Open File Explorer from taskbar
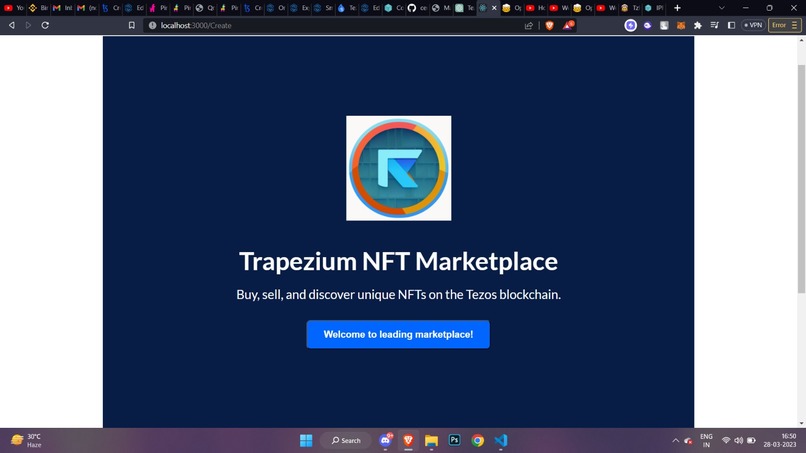Image resolution: width=806 pixels, height=453 pixels. pyautogui.click(x=431, y=441)
